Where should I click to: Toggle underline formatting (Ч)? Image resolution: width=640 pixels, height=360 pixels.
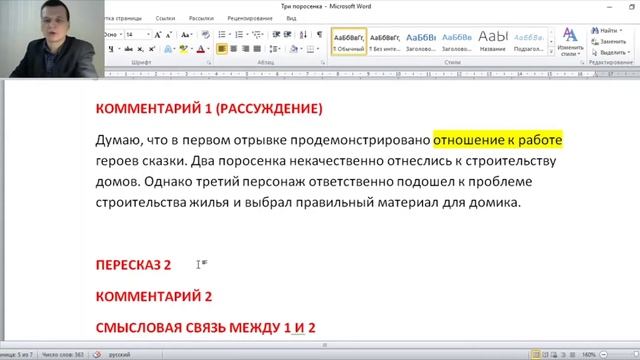point(111,49)
